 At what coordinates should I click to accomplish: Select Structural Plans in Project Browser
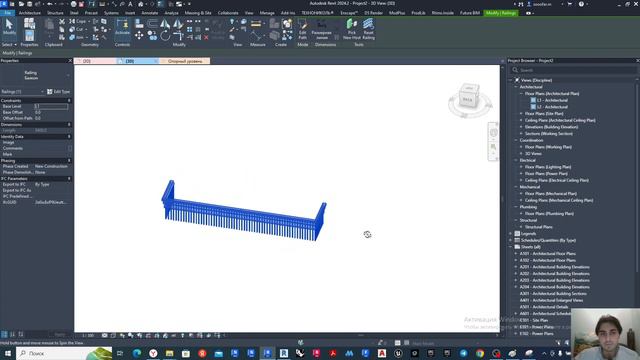coord(539,227)
